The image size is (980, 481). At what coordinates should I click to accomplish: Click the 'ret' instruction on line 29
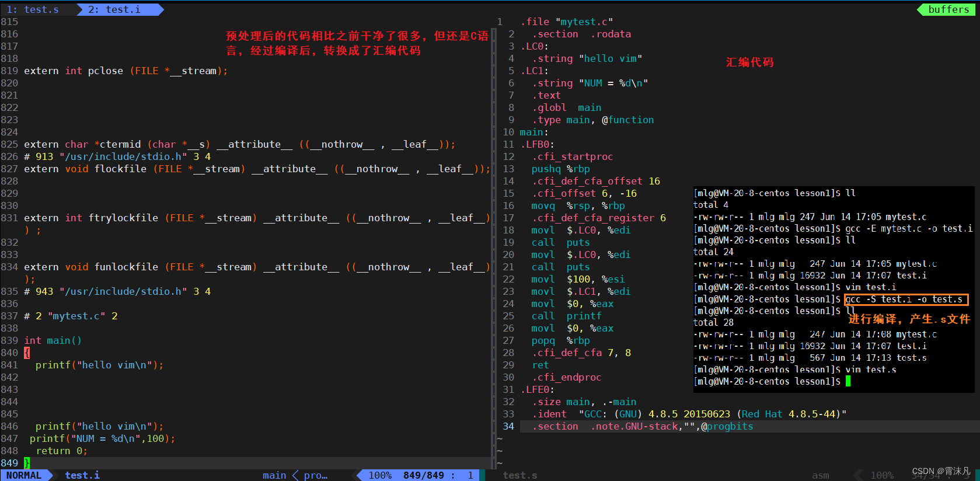[540, 365]
